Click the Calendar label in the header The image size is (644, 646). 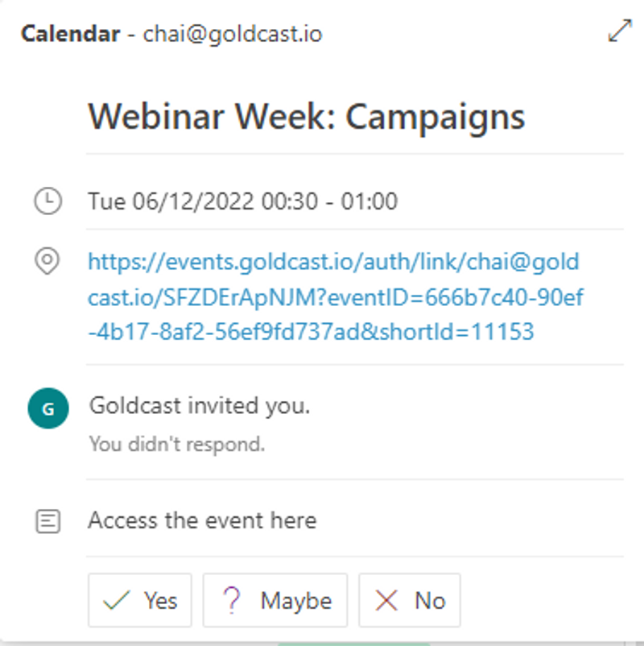pos(69,34)
